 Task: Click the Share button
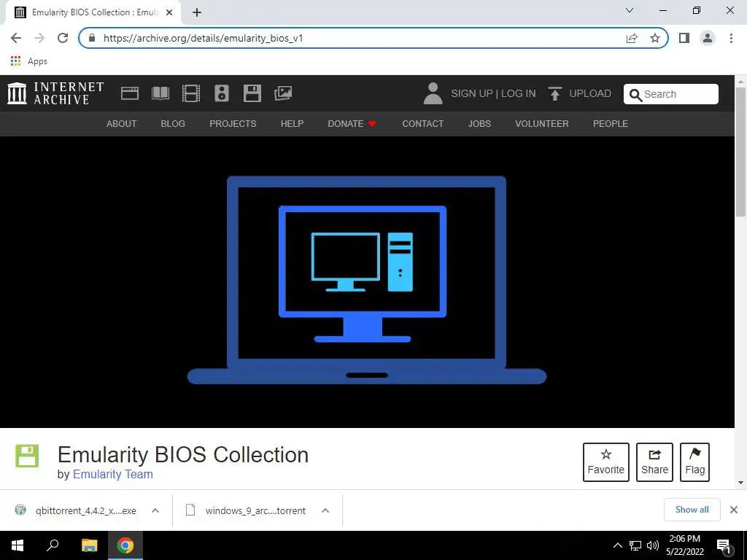654,462
